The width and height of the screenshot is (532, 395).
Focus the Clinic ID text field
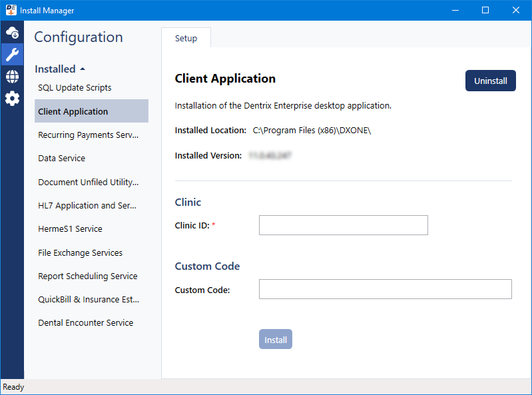pos(343,225)
